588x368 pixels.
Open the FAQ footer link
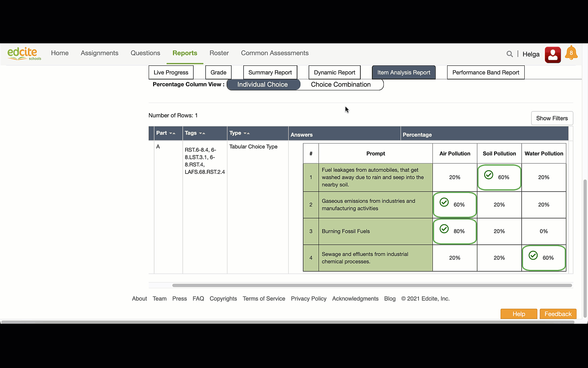[198, 299]
